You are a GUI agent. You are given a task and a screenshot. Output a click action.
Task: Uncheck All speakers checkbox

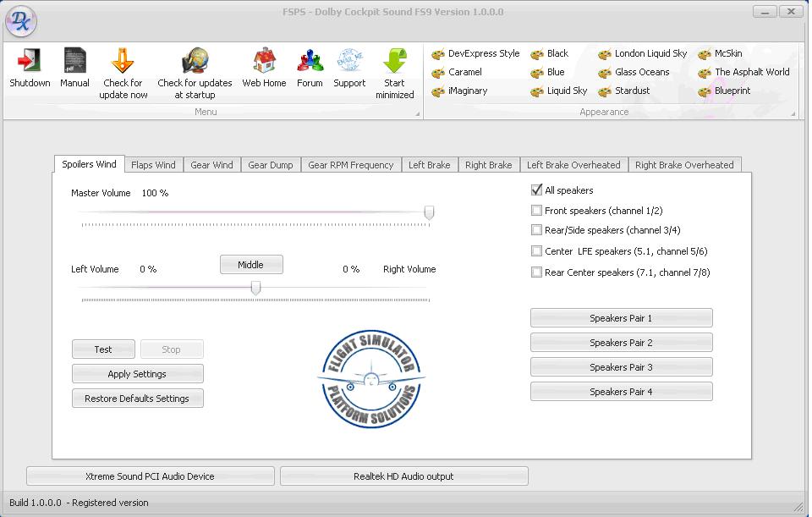tap(536, 190)
